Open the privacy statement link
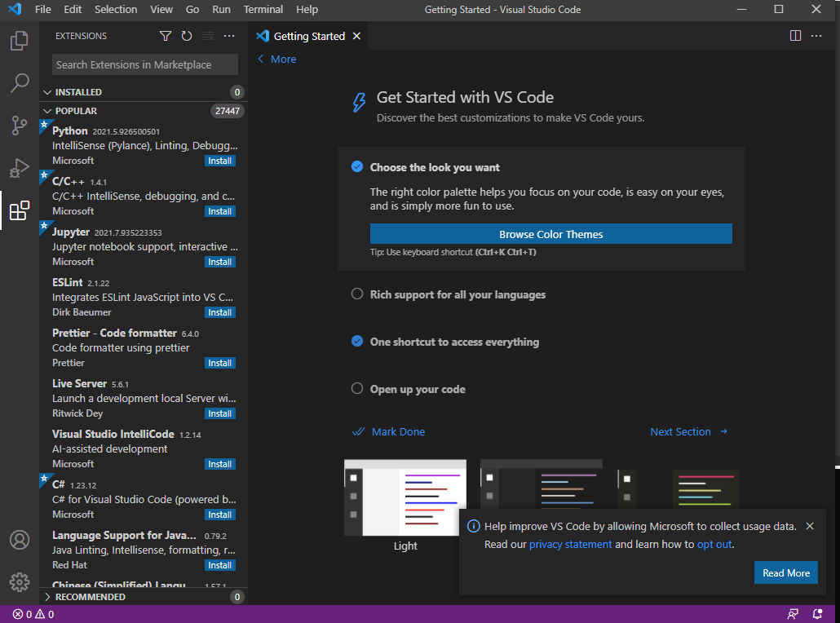Viewport: 840px width, 623px height. click(570, 544)
